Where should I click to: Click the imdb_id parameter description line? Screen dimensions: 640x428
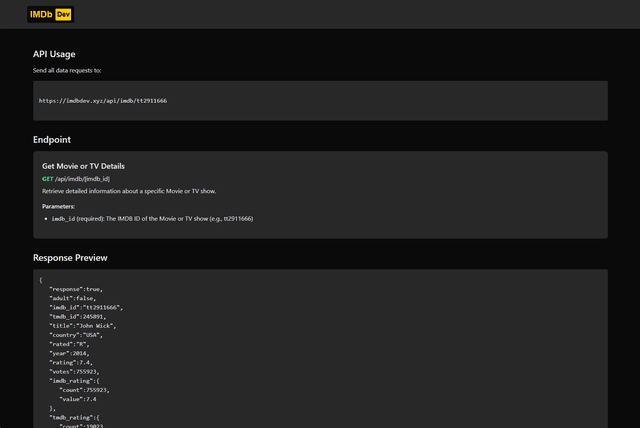tap(152, 217)
